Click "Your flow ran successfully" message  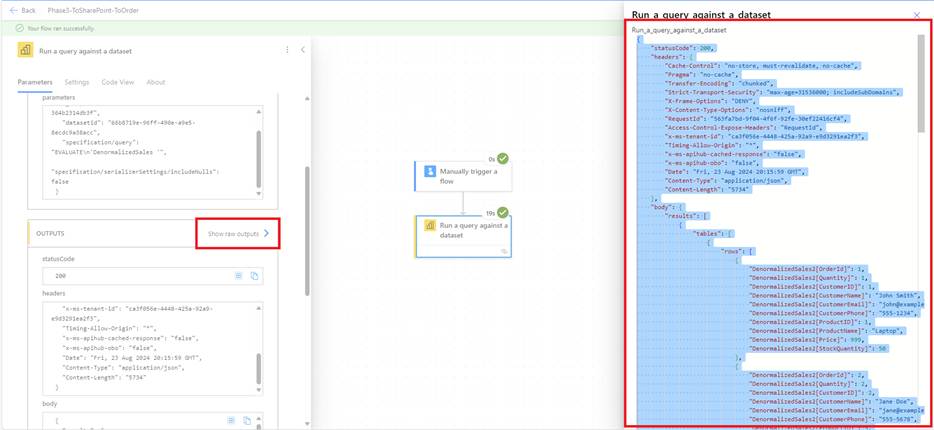[x=60, y=28]
